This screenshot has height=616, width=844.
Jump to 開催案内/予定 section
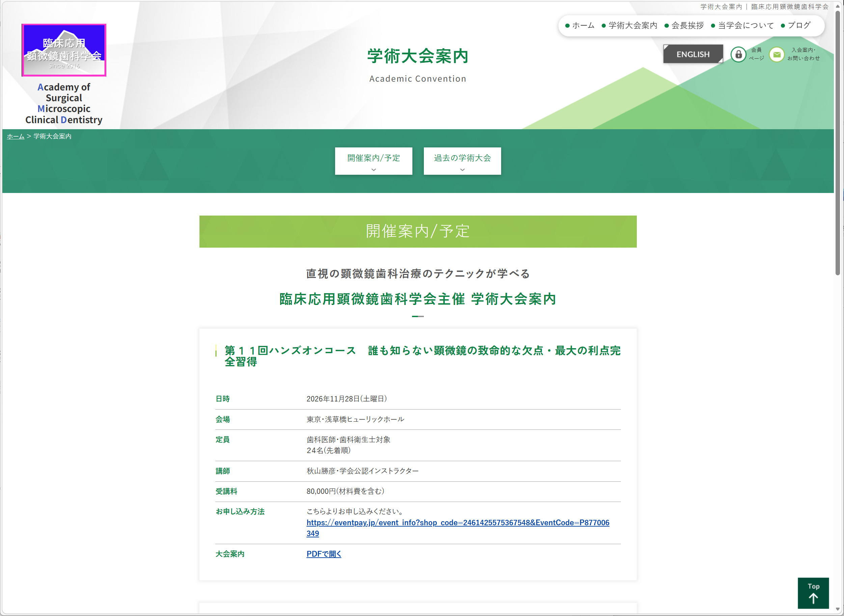pyautogui.click(x=373, y=161)
